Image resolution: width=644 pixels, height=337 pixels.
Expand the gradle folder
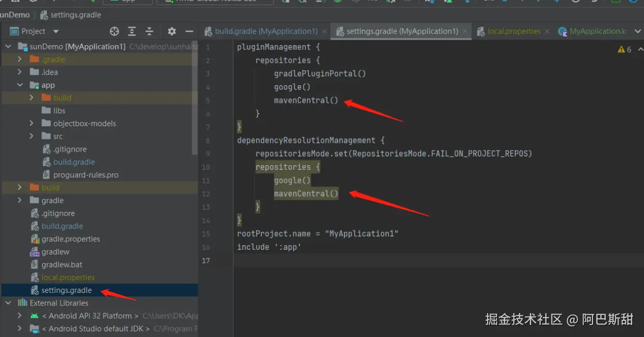point(20,200)
